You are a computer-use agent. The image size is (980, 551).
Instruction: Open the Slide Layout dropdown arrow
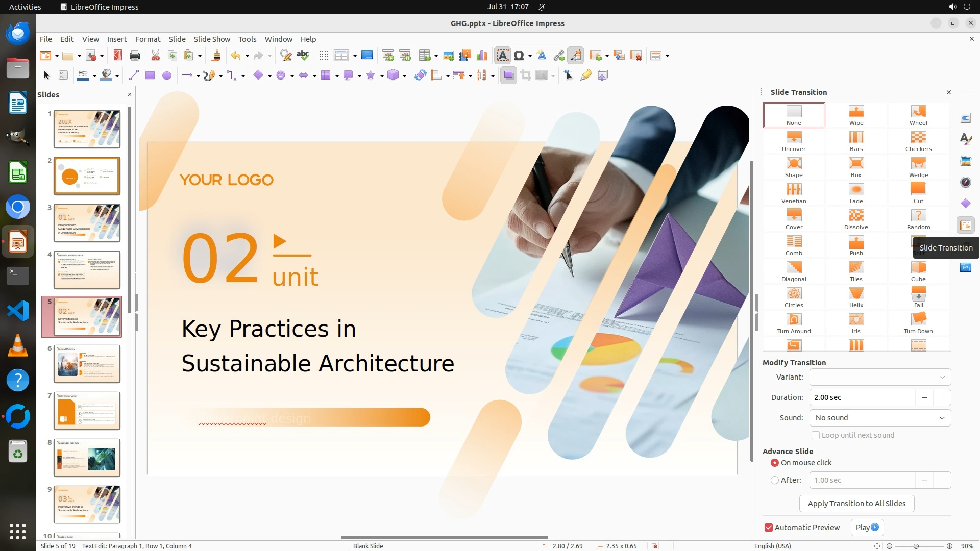point(668,56)
